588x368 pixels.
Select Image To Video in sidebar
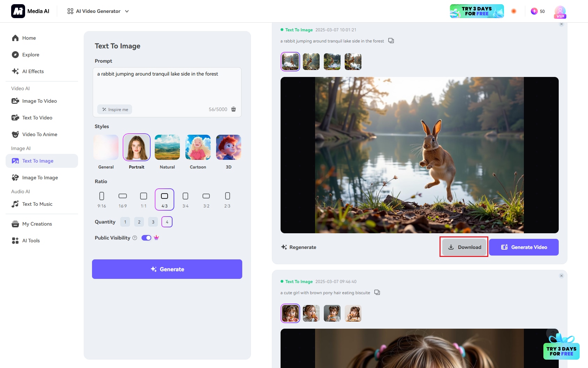[x=42, y=101]
